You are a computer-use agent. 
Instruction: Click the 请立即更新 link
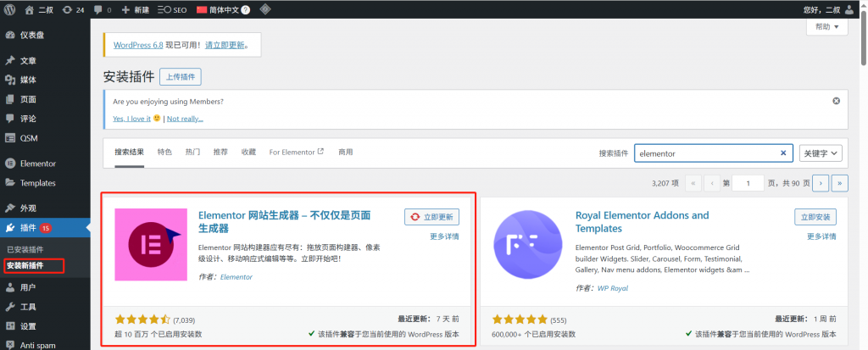tap(224, 45)
